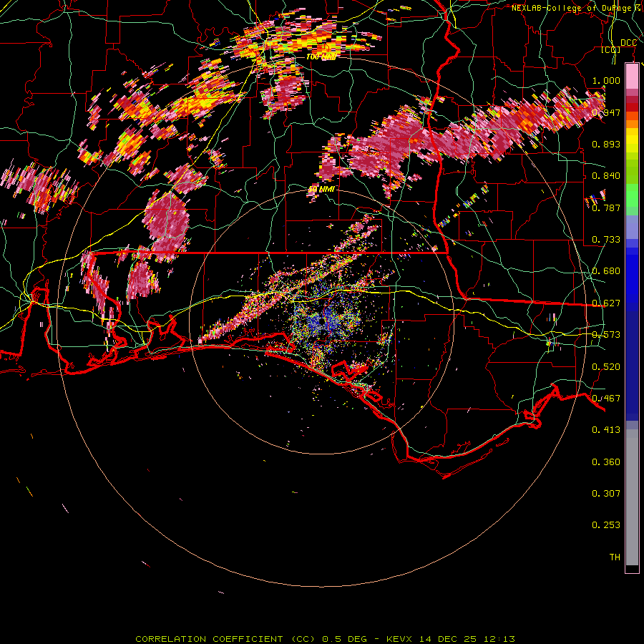This screenshot has width=644, height=644.
Task: Select the 0.680 scale value
Action: tap(606, 271)
